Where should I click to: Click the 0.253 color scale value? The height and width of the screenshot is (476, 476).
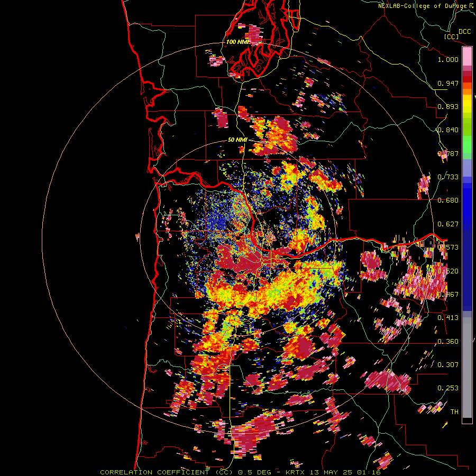click(x=448, y=388)
